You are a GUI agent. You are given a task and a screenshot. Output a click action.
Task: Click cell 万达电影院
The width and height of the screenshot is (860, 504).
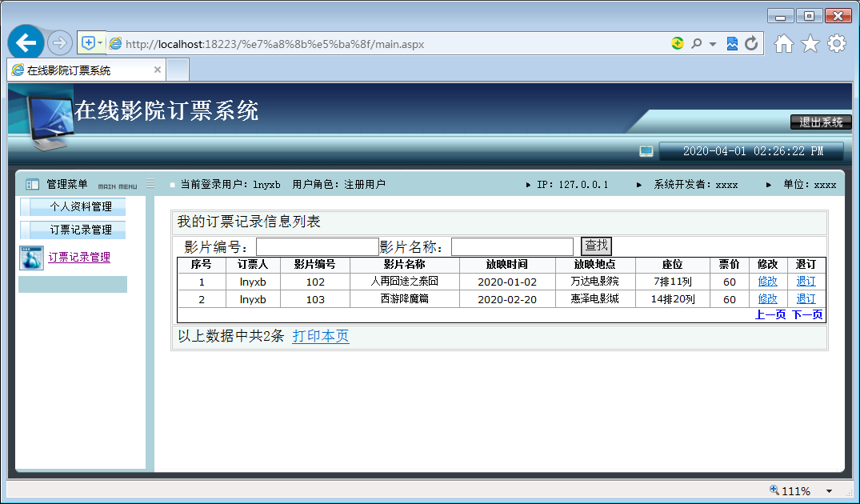point(595,282)
